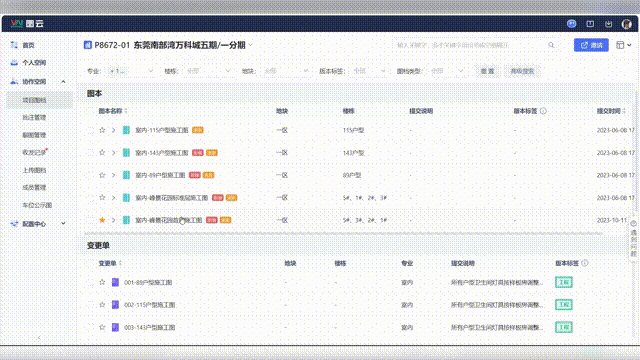Select 批注管理 in the sidebar

(x=34, y=117)
